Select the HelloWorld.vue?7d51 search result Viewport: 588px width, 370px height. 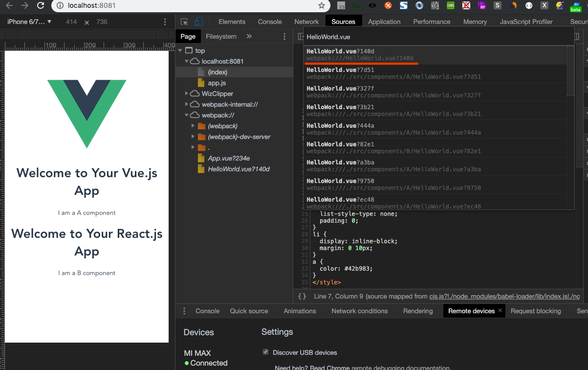436,73
